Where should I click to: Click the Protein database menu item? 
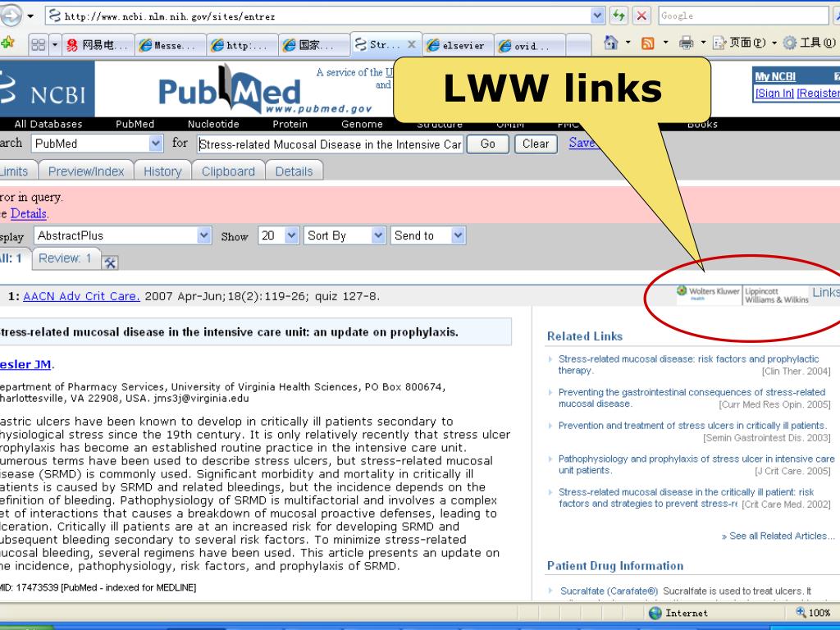(290, 124)
